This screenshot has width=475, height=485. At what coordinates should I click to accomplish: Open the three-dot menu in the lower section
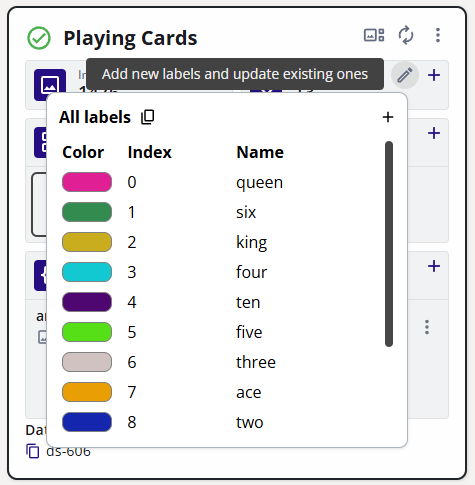(427, 327)
